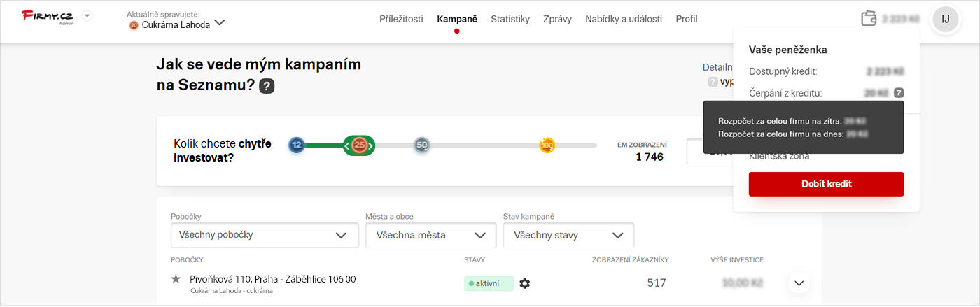The width and height of the screenshot is (980, 307).
Task: Click the IJ user avatar
Action: click(946, 19)
